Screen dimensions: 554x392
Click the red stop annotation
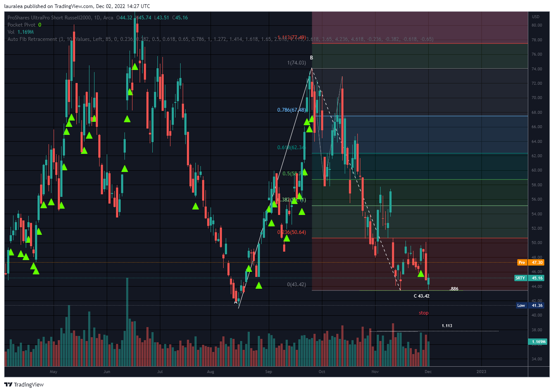[424, 313]
